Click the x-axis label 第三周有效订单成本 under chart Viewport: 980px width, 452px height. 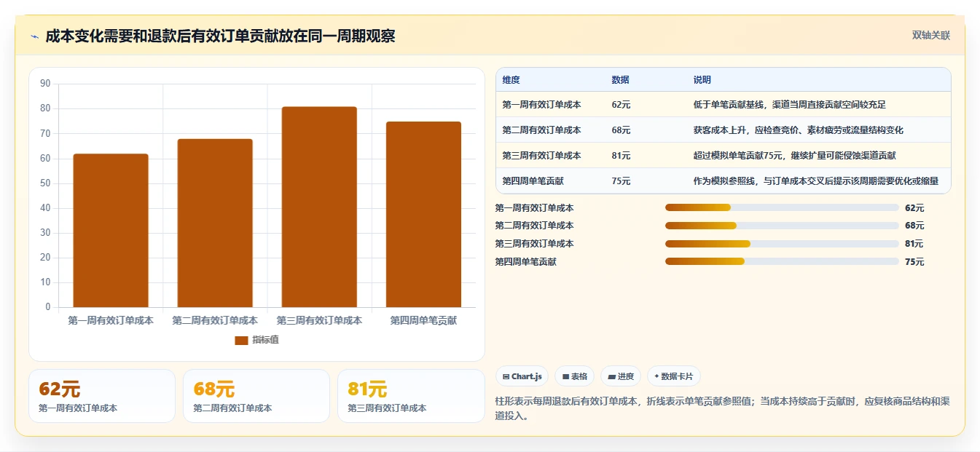319,320
